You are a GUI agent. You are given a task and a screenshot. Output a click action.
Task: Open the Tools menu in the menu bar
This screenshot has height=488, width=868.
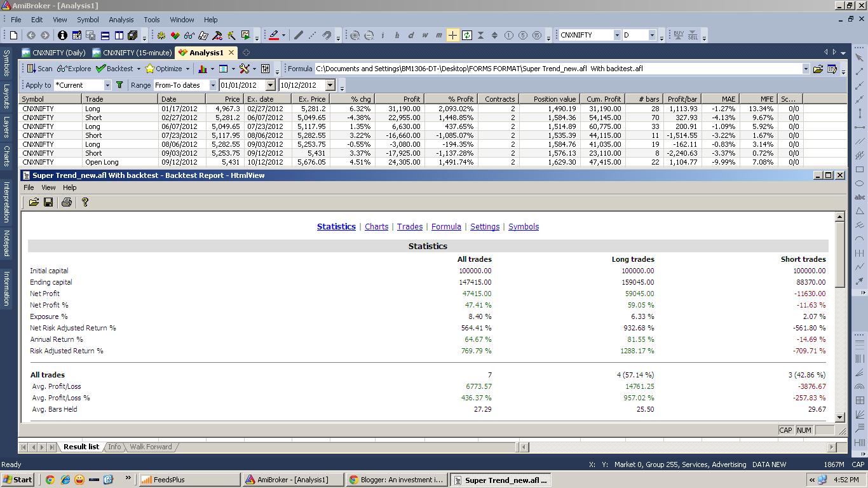pyautogui.click(x=152, y=20)
